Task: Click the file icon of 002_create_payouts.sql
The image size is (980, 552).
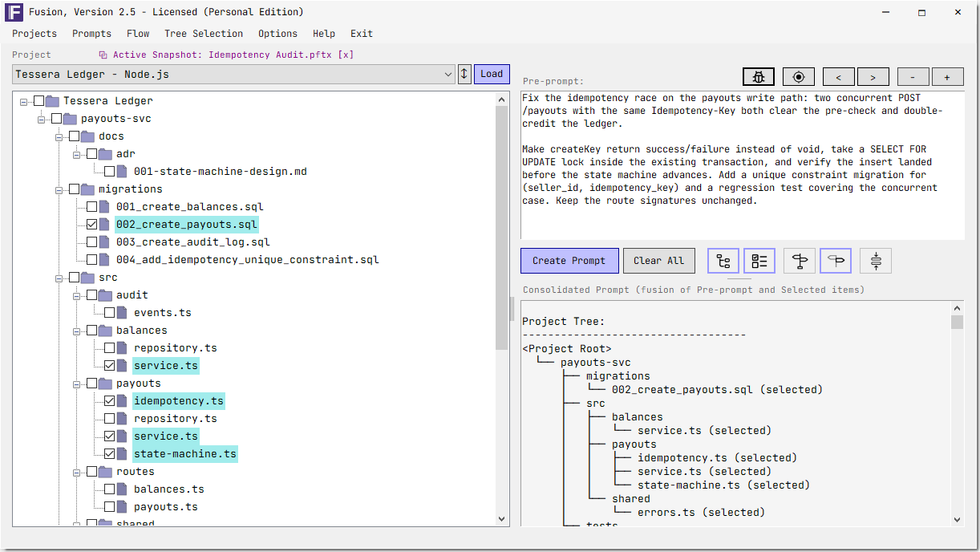Action: pyautogui.click(x=104, y=225)
